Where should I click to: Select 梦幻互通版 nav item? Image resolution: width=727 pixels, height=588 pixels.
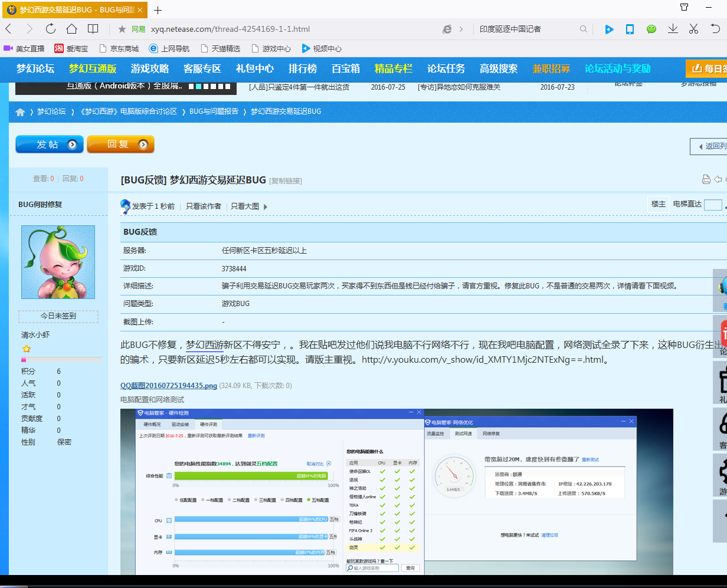[x=93, y=68]
